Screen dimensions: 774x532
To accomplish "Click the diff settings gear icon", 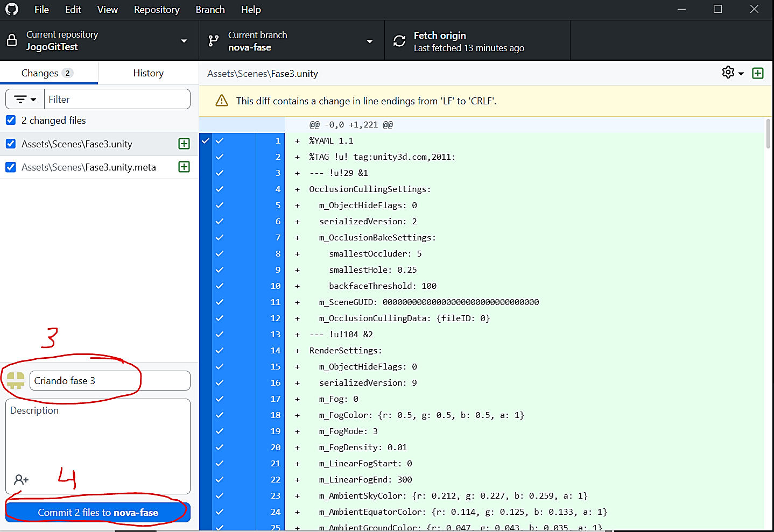I will click(728, 73).
